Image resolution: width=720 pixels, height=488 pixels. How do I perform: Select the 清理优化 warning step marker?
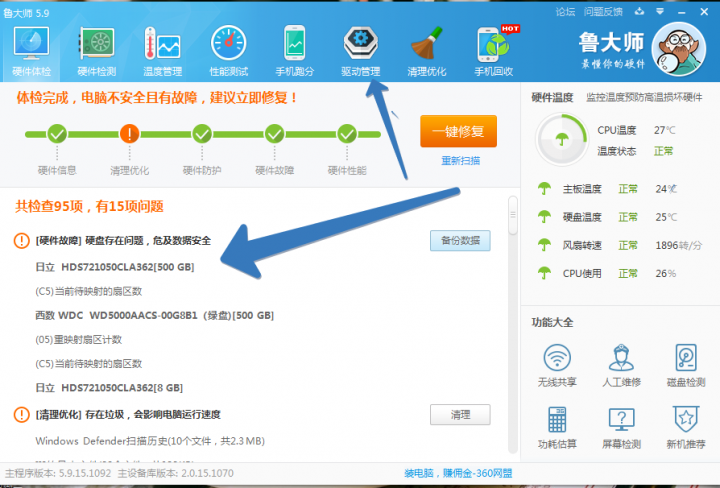(129, 134)
